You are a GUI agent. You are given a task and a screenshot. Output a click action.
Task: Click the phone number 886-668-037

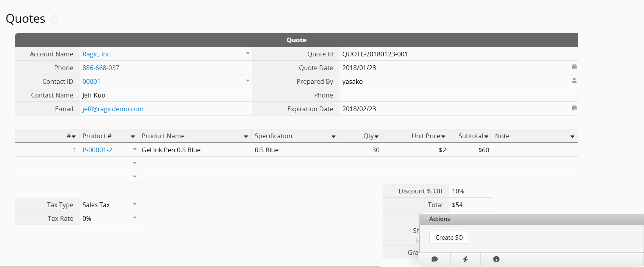pyautogui.click(x=101, y=68)
